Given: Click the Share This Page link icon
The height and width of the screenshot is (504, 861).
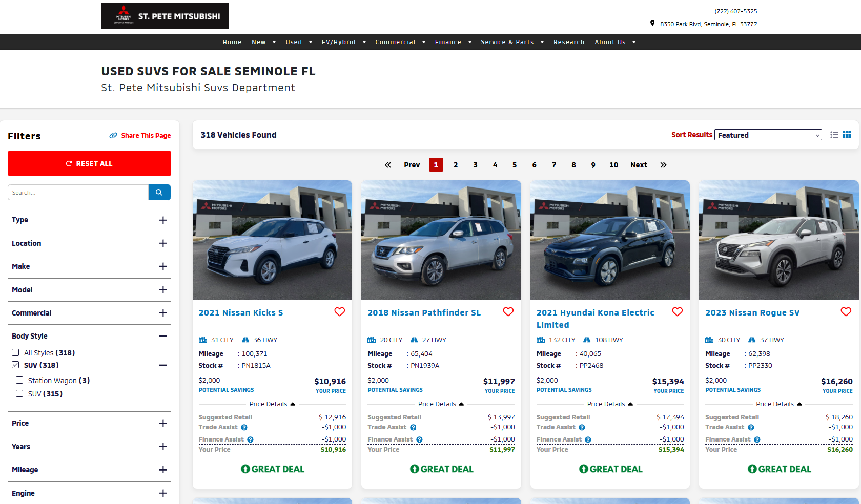Looking at the screenshot, I should (x=113, y=136).
